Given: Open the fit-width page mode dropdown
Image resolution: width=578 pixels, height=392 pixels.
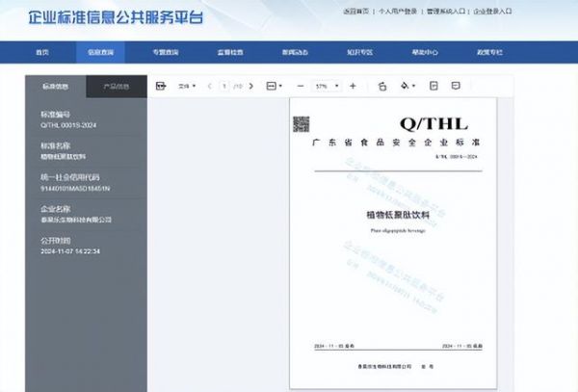Looking at the screenshot, I should (x=274, y=86).
